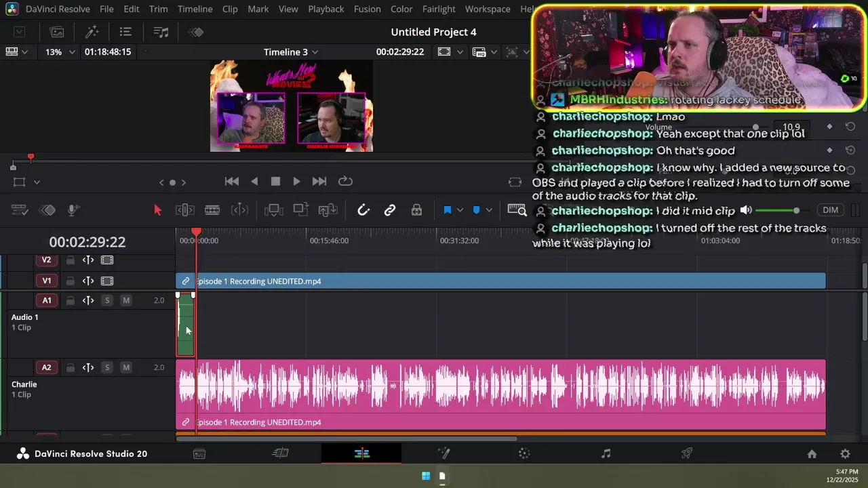Toggle auto track selector on V2

click(x=88, y=260)
